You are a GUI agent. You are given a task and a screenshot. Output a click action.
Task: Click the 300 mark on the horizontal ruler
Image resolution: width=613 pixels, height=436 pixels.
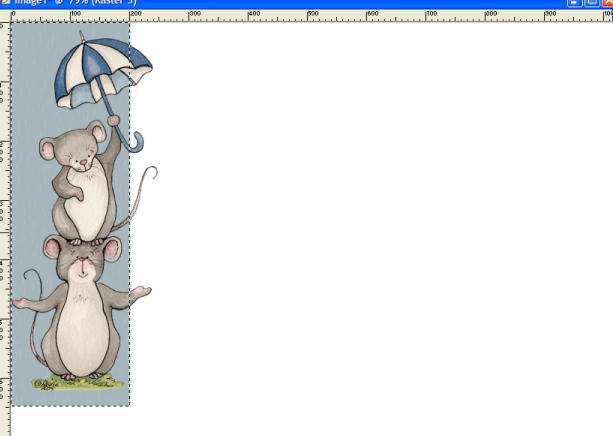coord(195,14)
